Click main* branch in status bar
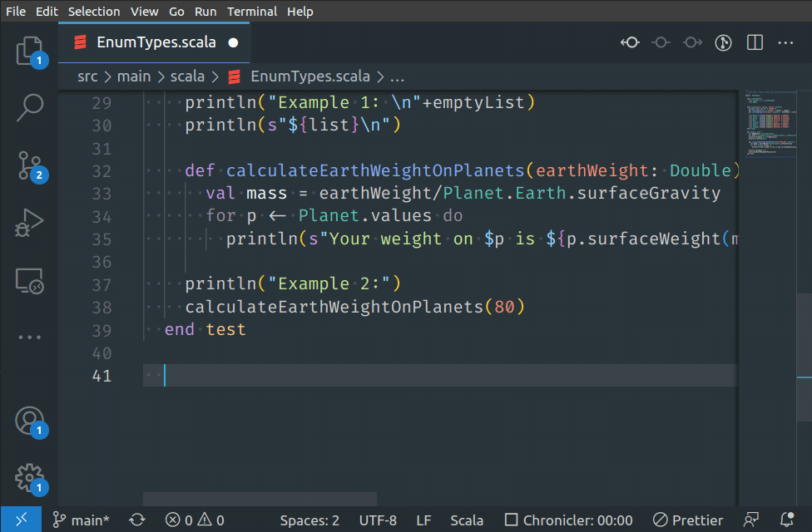Screen dimensions: 812x532 (82, 520)
